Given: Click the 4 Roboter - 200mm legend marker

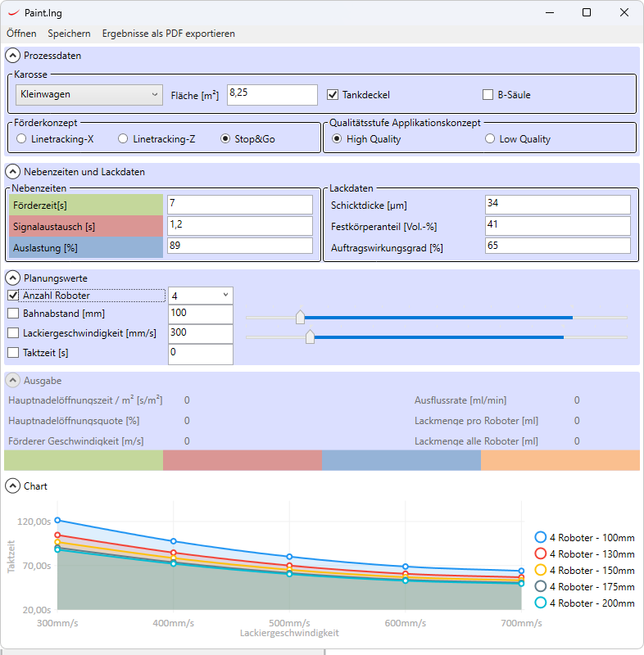Looking at the screenshot, I should 540,603.
